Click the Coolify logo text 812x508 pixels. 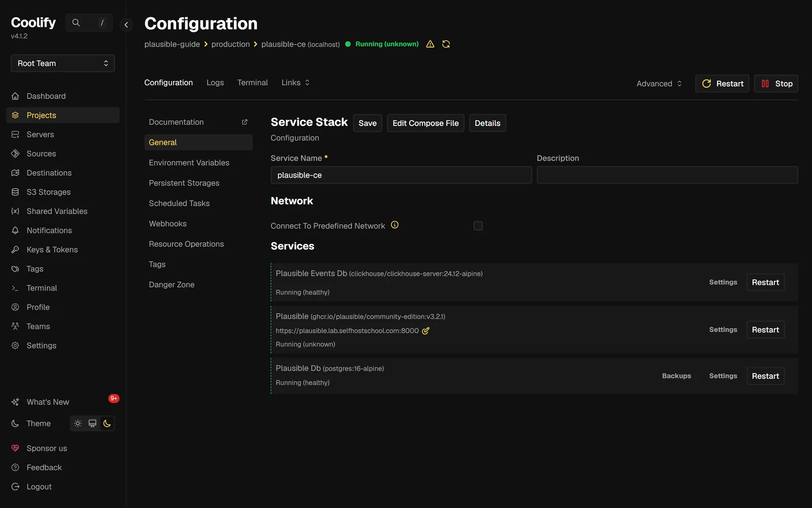coord(33,23)
